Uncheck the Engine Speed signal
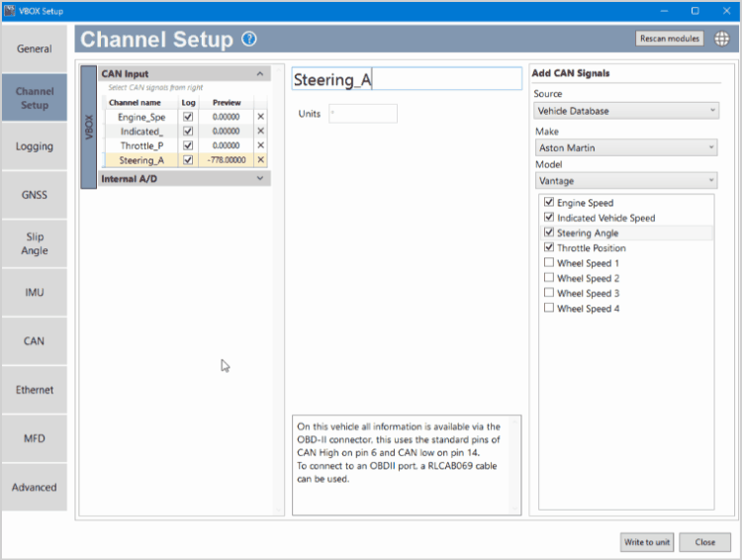Image resolution: width=742 pixels, height=560 pixels. 549,202
